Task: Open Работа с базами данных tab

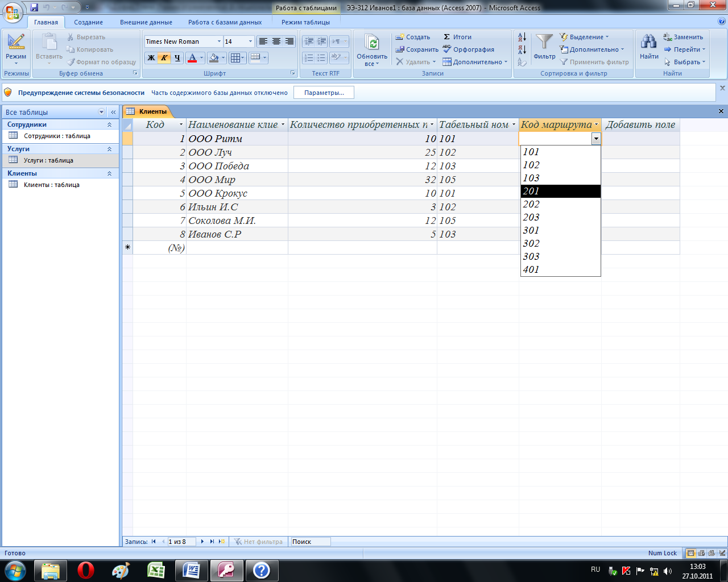Action: pyautogui.click(x=225, y=22)
